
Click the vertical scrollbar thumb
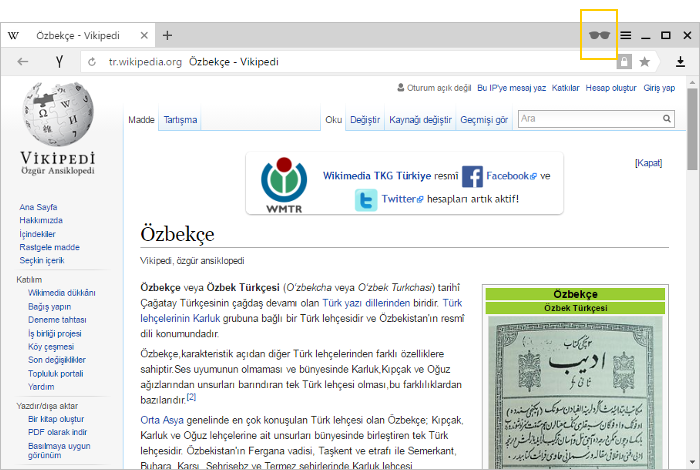692,129
